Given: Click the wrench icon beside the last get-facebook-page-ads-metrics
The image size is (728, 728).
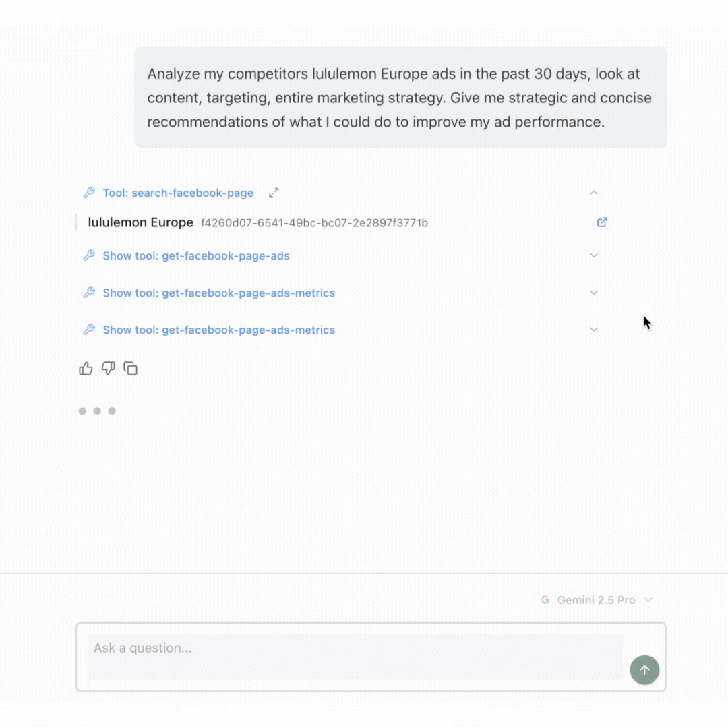Looking at the screenshot, I should [x=89, y=330].
